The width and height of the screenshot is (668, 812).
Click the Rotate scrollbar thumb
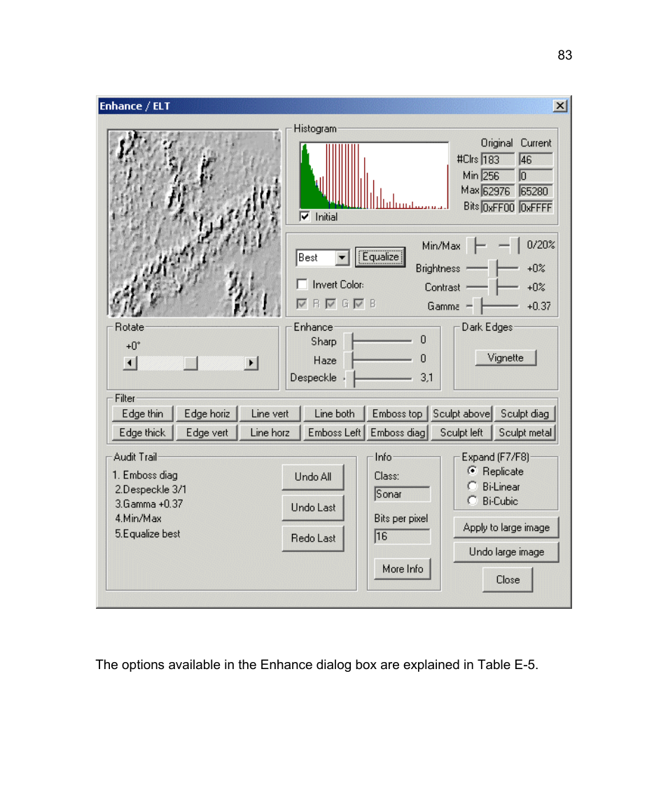pyautogui.click(x=190, y=363)
